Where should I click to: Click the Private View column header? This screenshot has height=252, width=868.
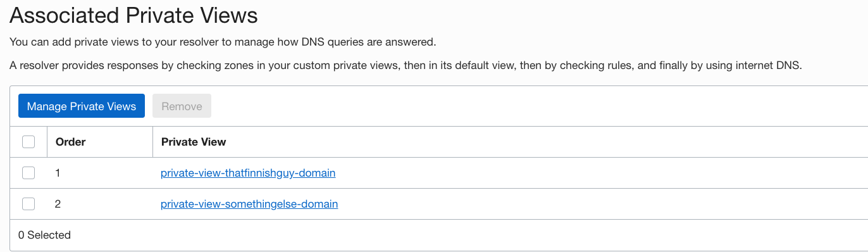194,142
